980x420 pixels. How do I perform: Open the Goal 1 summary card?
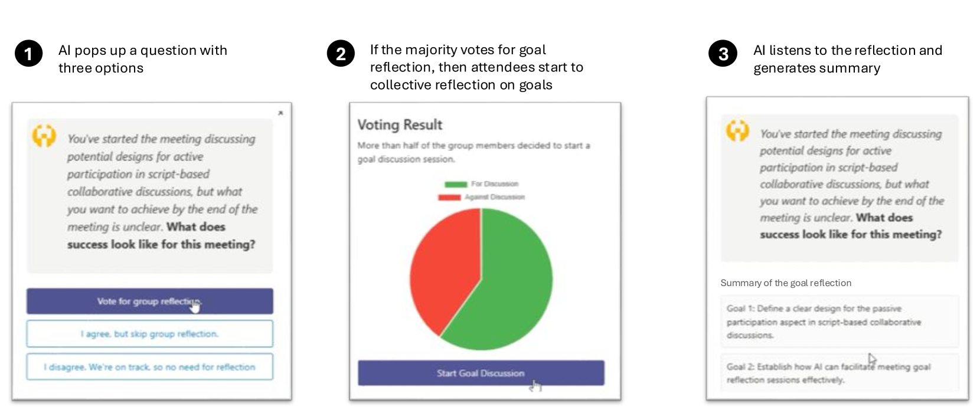click(839, 321)
